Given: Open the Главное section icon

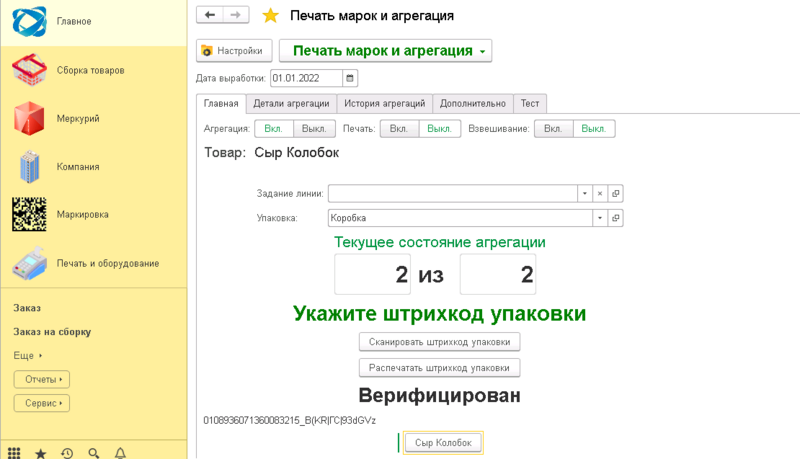Looking at the screenshot, I should [30, 22].
